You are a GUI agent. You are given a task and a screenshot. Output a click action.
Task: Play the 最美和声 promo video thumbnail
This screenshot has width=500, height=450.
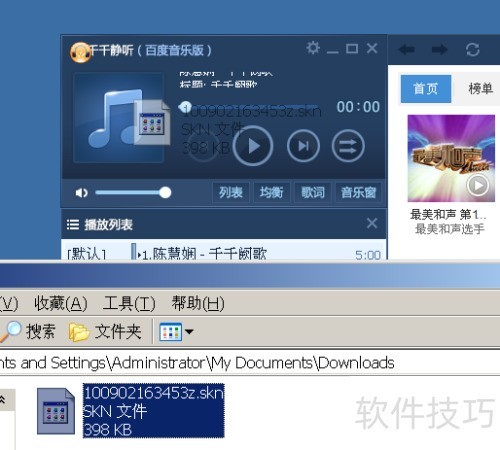coord(451,158)
